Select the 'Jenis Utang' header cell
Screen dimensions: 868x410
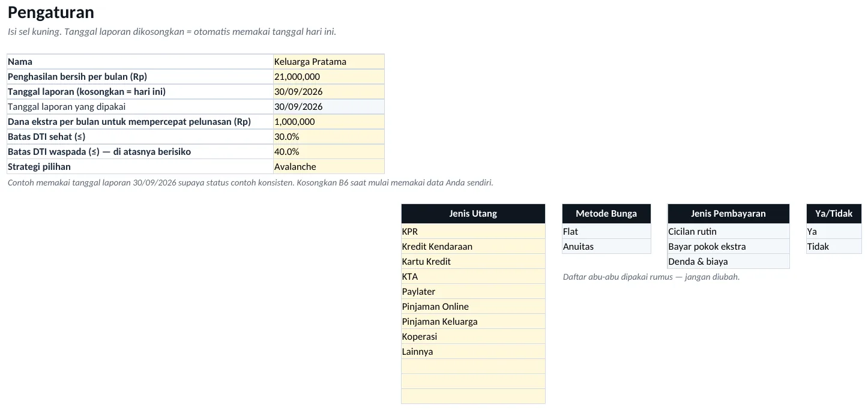pos(473,214)
